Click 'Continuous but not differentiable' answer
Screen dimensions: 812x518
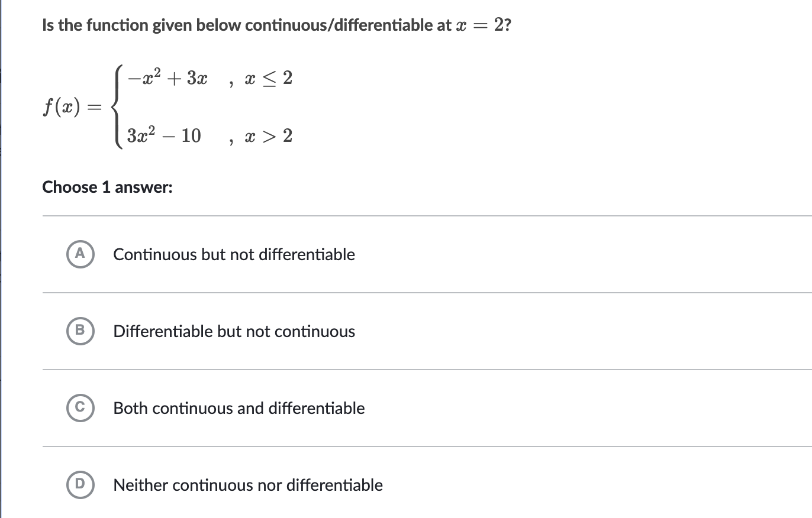pos(234,254)
